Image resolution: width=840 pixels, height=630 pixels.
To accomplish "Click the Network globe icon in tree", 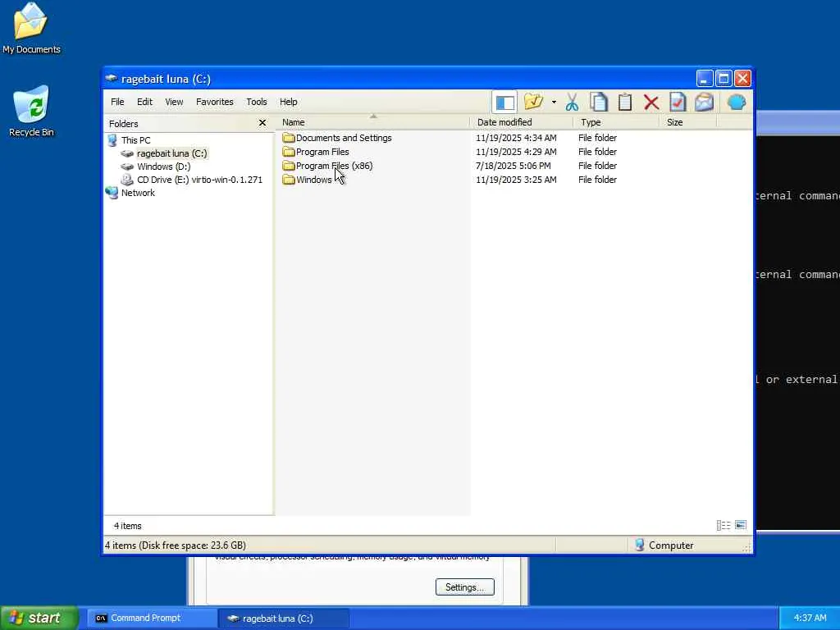I will [x=112, y=193].
